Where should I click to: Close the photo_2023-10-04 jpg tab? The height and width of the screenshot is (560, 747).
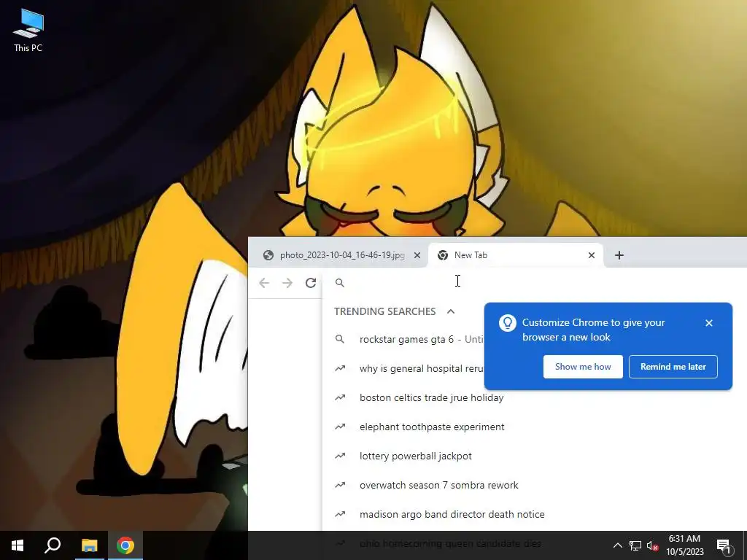(x=417, y=255)
